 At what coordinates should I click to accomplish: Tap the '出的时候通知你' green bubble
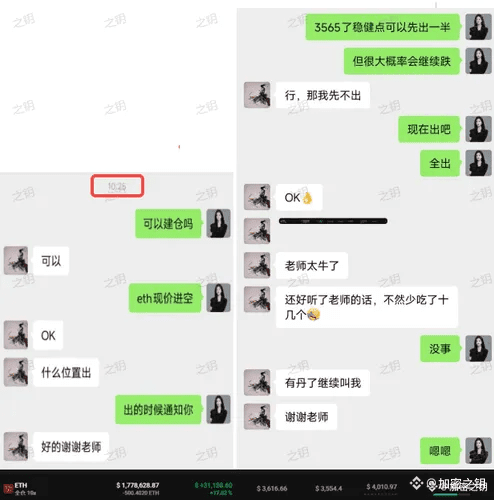click(x=158, y=410)
